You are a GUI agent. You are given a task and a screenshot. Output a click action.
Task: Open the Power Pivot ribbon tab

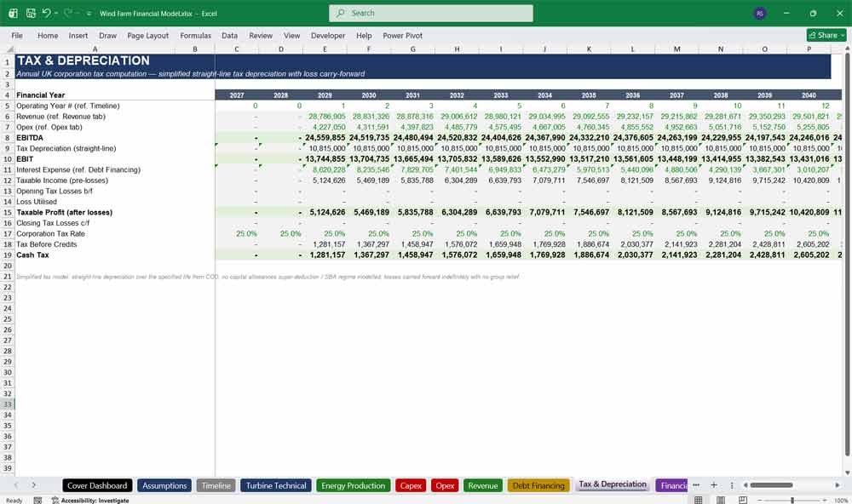click(x=403, y=35)
